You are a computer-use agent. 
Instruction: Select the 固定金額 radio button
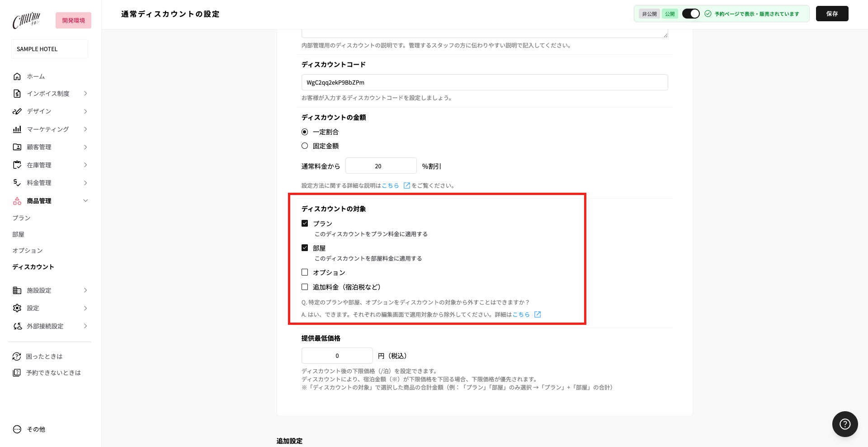[x=305, y=146]
